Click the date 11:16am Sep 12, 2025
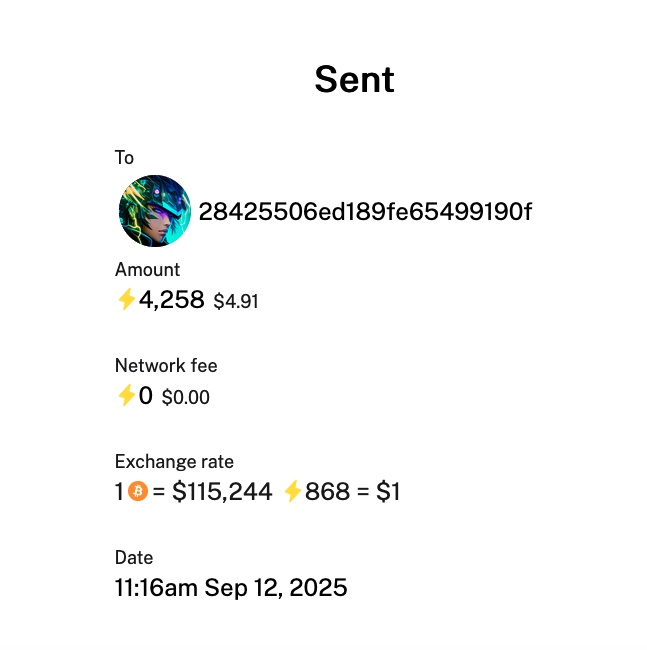Viewport: 647px width, 650px height. (231, 588)
